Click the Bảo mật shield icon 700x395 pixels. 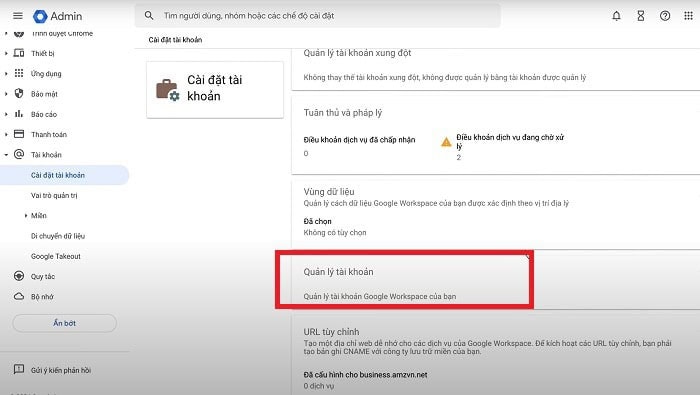[19, 93]
